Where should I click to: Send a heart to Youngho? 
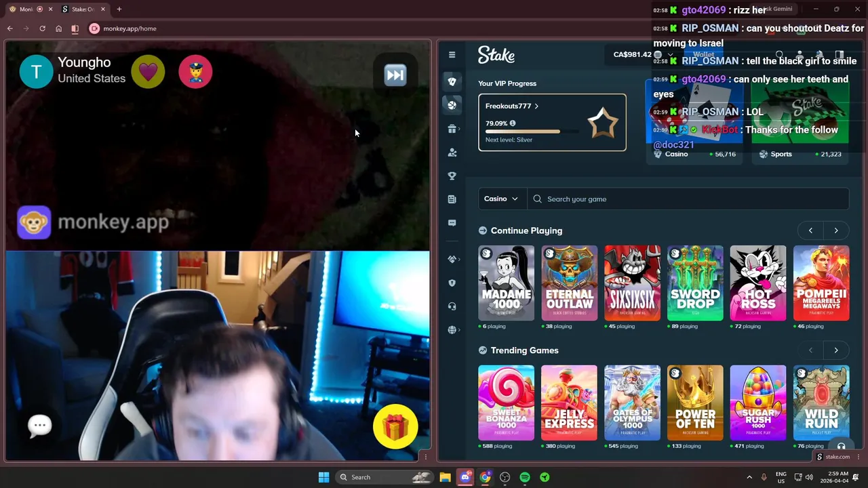tap(148, 72)
